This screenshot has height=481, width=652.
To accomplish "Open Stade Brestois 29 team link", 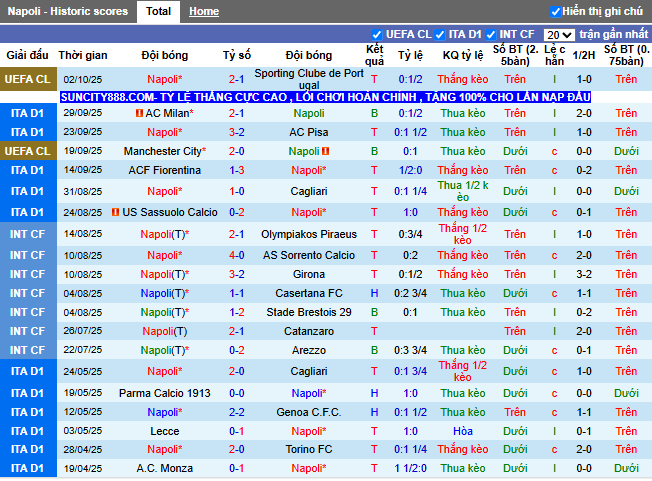I will (309, 312).
